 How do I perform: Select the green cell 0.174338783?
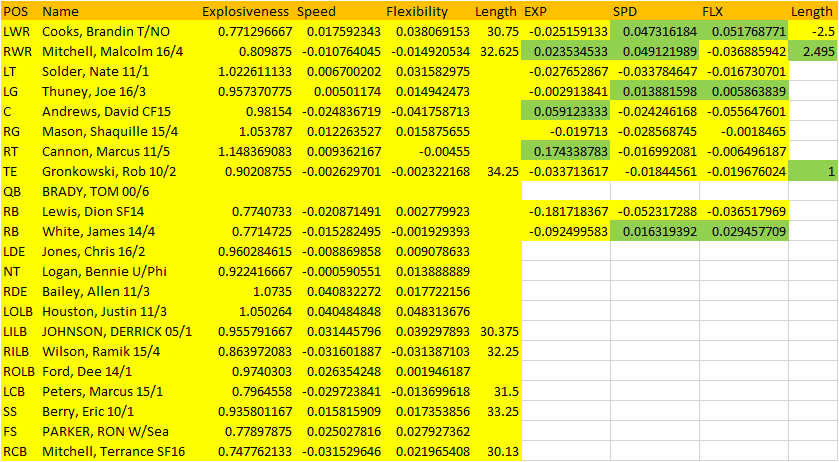coord(566,152)
